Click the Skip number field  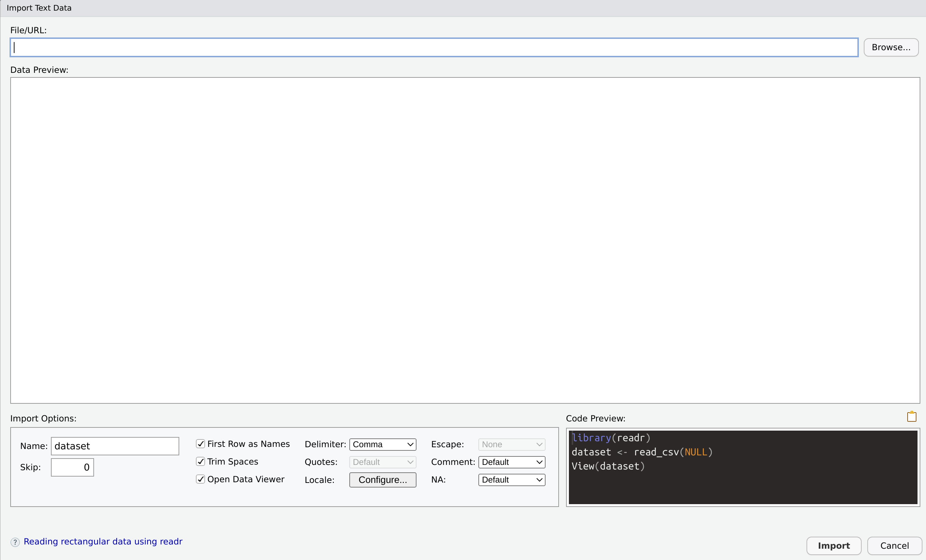(72, 467)
